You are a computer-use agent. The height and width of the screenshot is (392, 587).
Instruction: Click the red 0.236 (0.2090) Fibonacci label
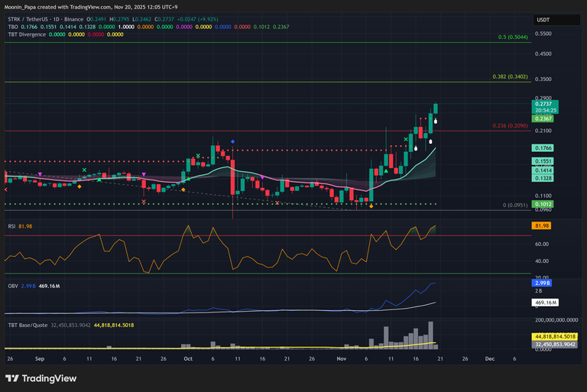[x=508, y=125]
